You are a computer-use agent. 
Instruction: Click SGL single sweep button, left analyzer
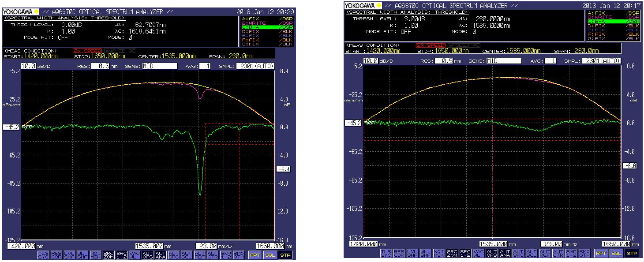pos(270,255)
